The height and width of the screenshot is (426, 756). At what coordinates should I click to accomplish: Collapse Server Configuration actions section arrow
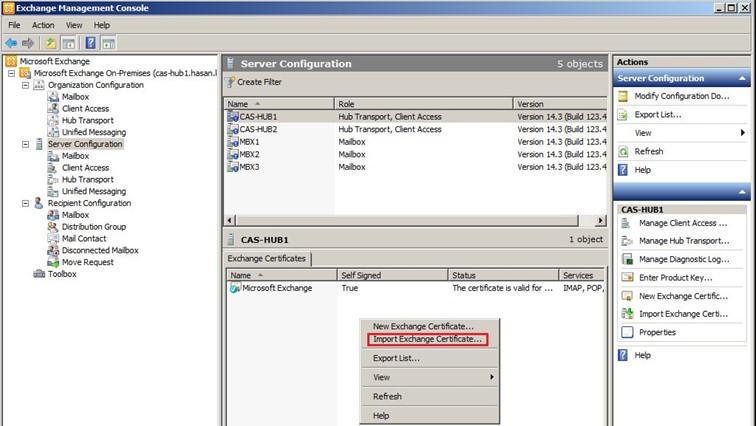tap(742, 78)
